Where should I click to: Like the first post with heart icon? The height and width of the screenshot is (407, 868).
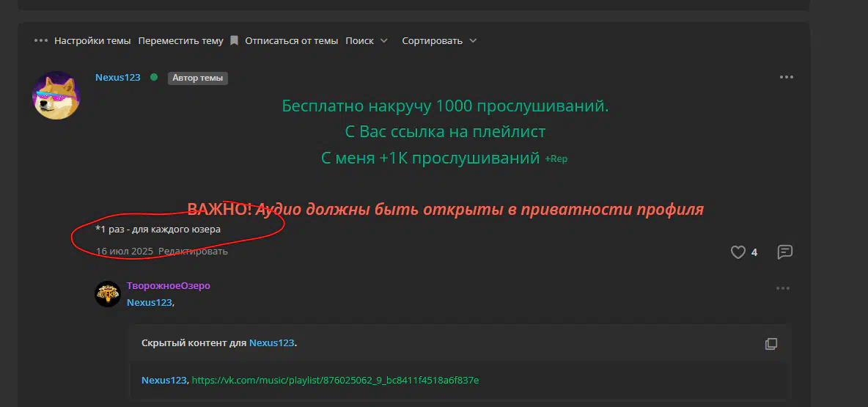coord(738,252)
